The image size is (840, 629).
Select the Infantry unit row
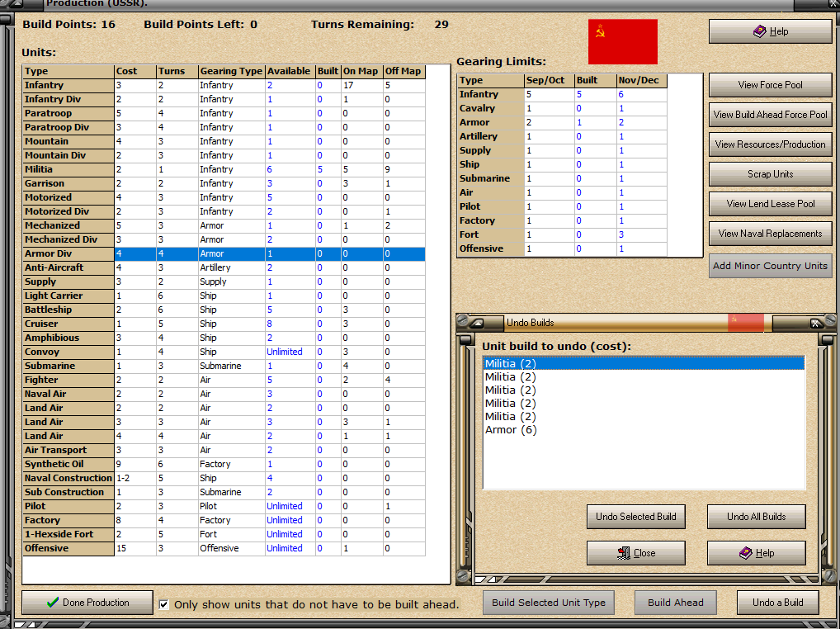[x=224, y=85]
